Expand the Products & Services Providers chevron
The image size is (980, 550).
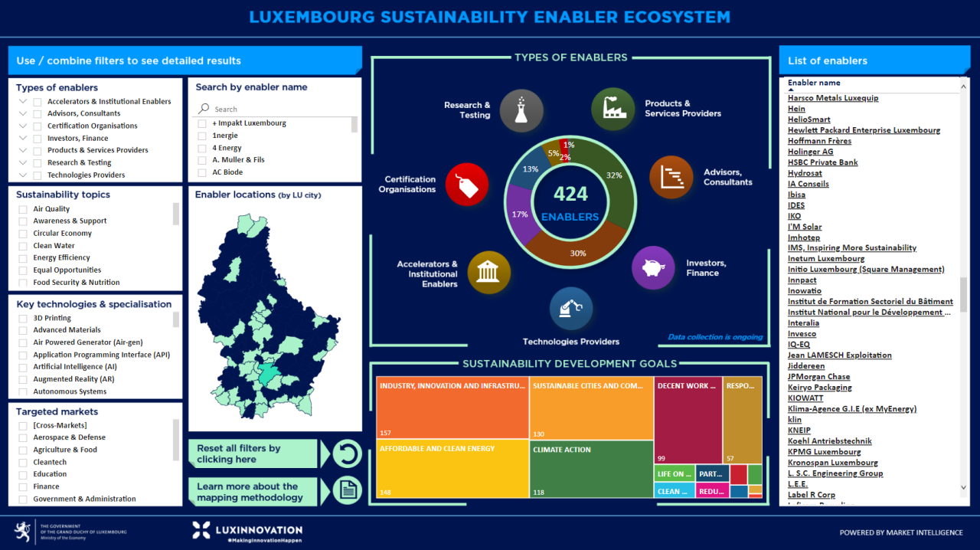coord(23,150)
